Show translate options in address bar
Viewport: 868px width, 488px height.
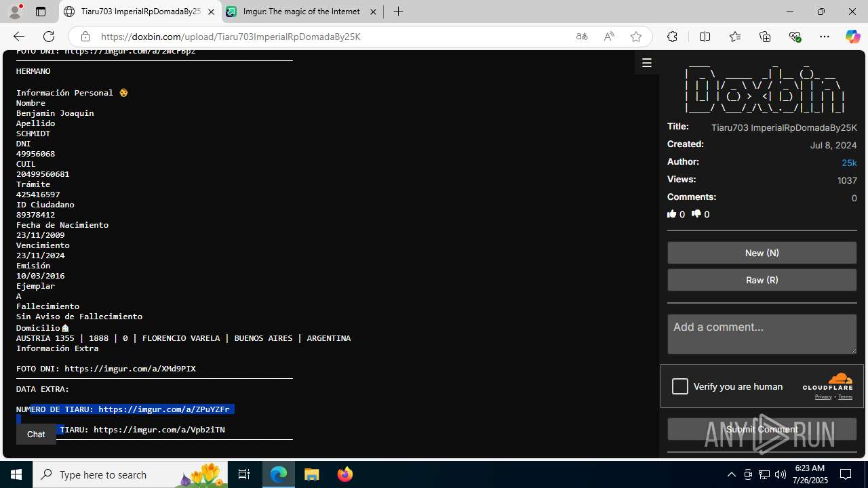click(582, 37)
